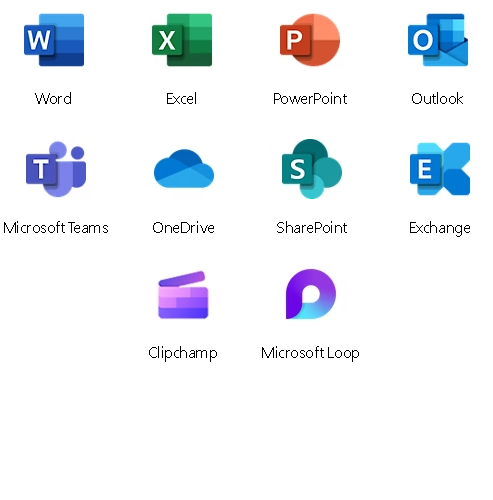Open the Microsoft Teams icon
This screenshot has height=500, width=493.
(56, 169)
